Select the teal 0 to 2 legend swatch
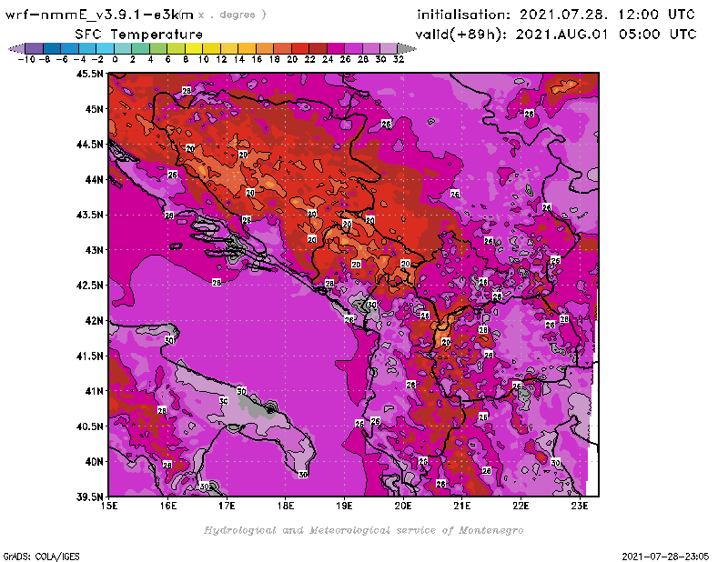The height and width of the screenshot is (562, 728). point(123,48)
